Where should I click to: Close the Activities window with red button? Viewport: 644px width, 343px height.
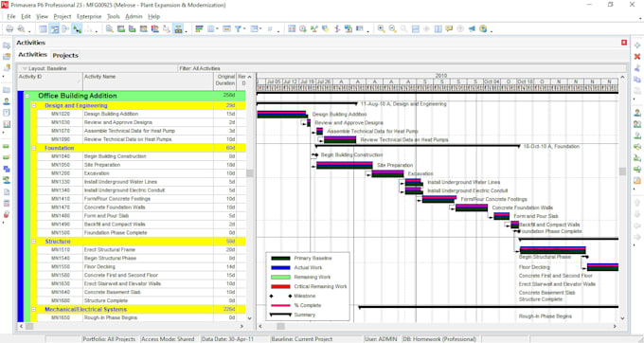[x=624, y=43]
